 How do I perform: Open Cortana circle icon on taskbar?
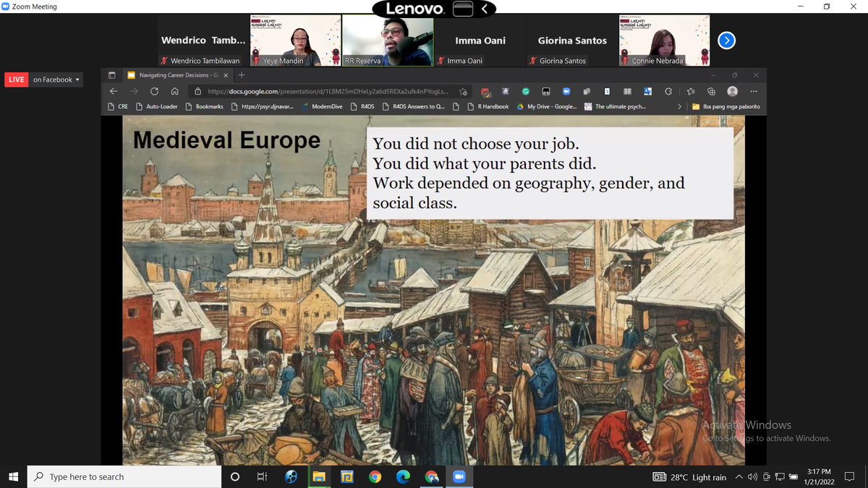235,476
